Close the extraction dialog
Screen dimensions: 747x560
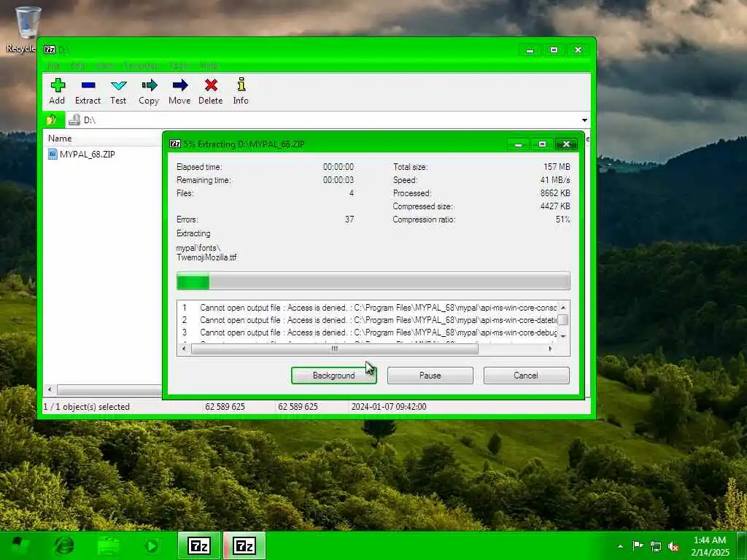(566, 144)
